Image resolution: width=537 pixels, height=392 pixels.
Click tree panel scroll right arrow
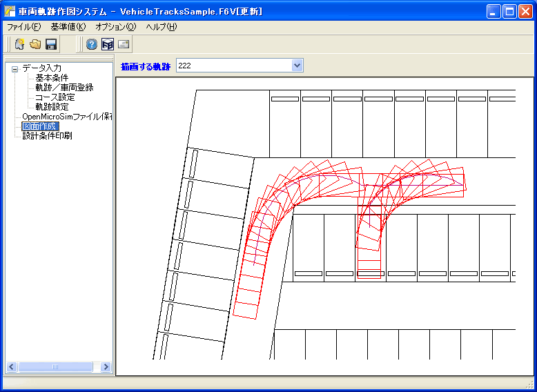pyautogui.click(x=106, y=366)
